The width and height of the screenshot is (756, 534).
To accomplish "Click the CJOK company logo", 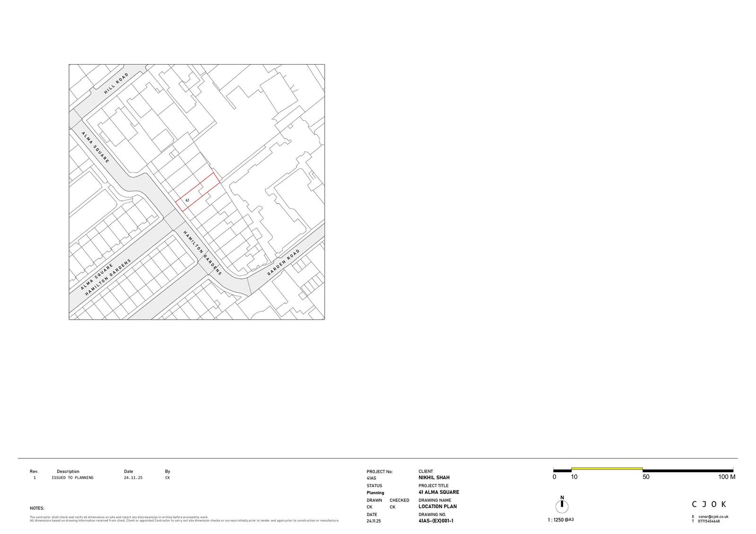I will click(x=709, y=504).
